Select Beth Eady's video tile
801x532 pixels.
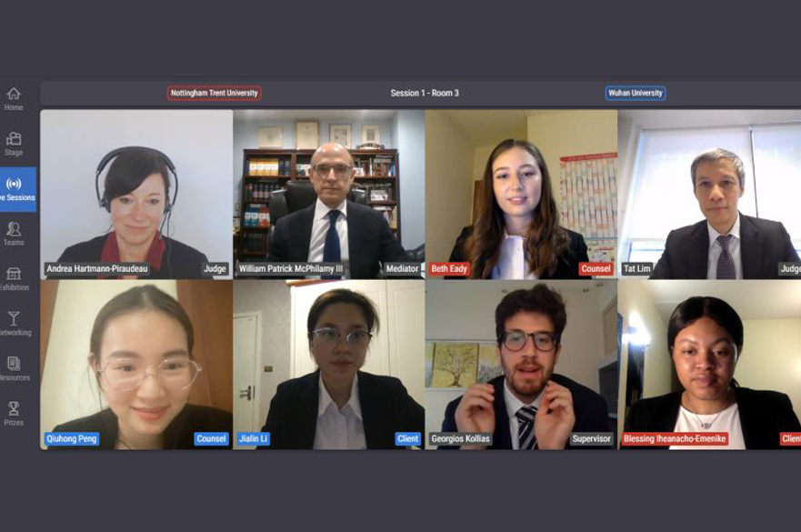click(x=521, y=195)
